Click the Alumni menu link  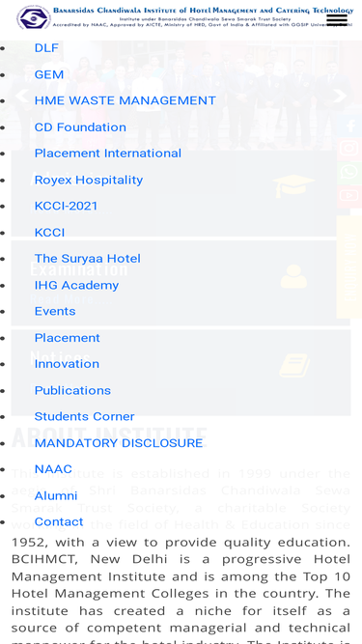coord(56,495)
